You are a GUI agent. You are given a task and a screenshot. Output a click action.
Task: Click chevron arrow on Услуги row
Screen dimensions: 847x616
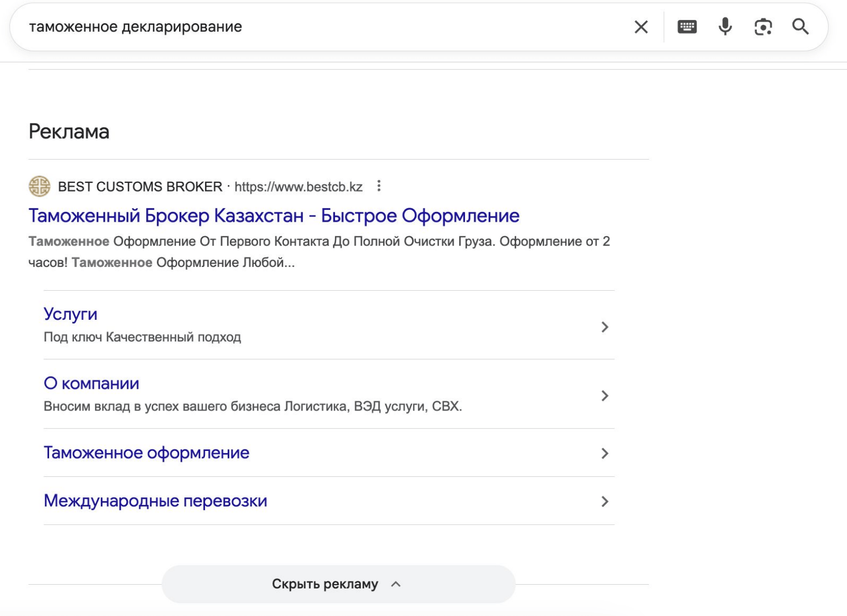tap(605, 327)
